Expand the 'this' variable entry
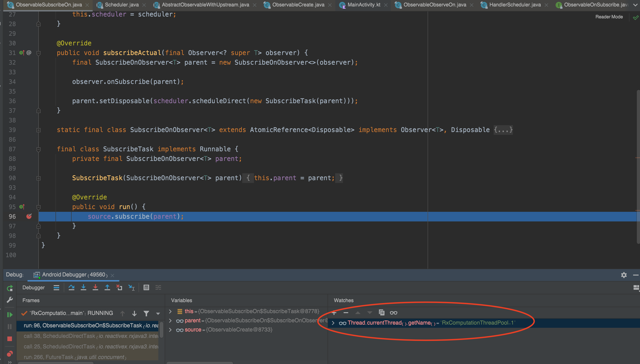This screenshot has width=640, height=364. click(170, 311)
